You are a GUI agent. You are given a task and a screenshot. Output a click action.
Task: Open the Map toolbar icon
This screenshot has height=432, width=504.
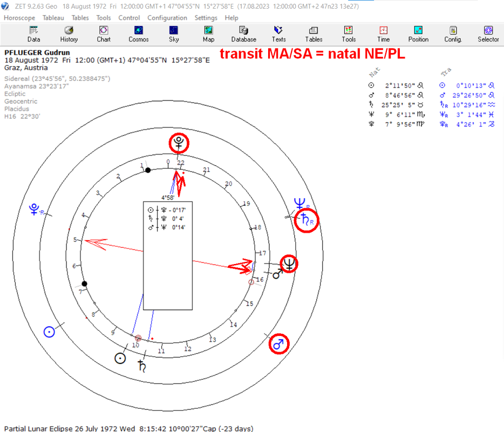(x=208, y=34)
